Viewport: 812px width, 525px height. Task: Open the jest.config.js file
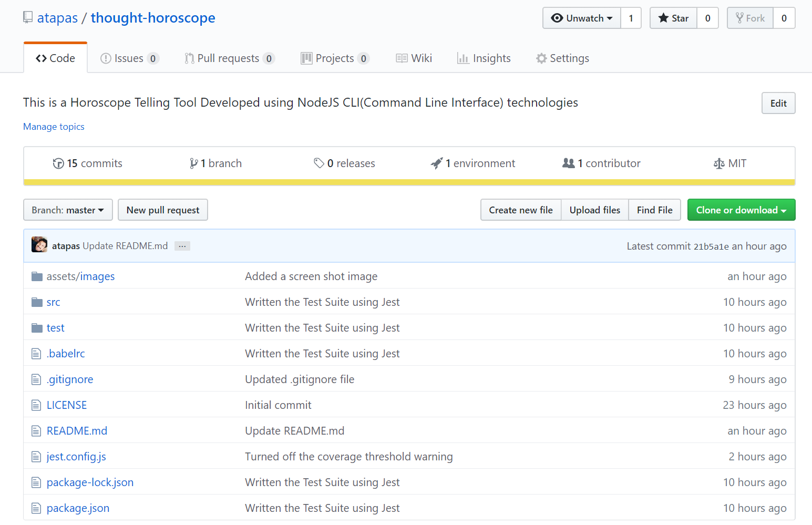click(76, 457)
